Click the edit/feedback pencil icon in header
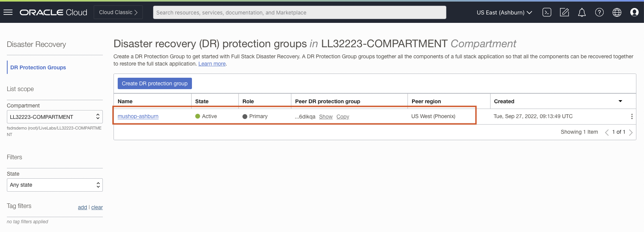Viewport: 644px width, 232px height. click(564, 13)
